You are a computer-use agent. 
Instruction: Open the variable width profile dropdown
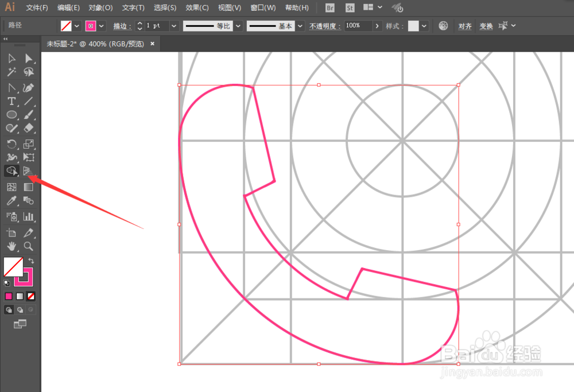click(x=238, y=26)
